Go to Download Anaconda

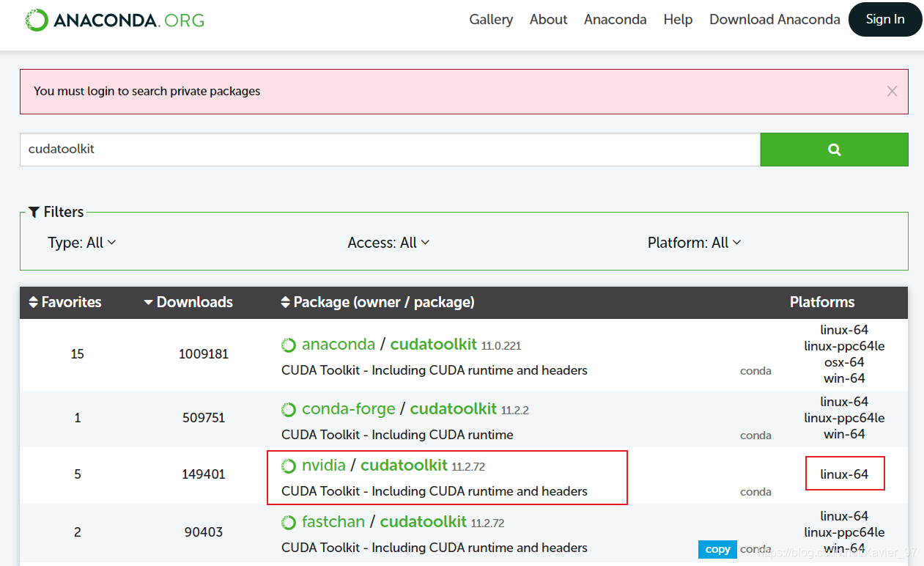point(775,20)
